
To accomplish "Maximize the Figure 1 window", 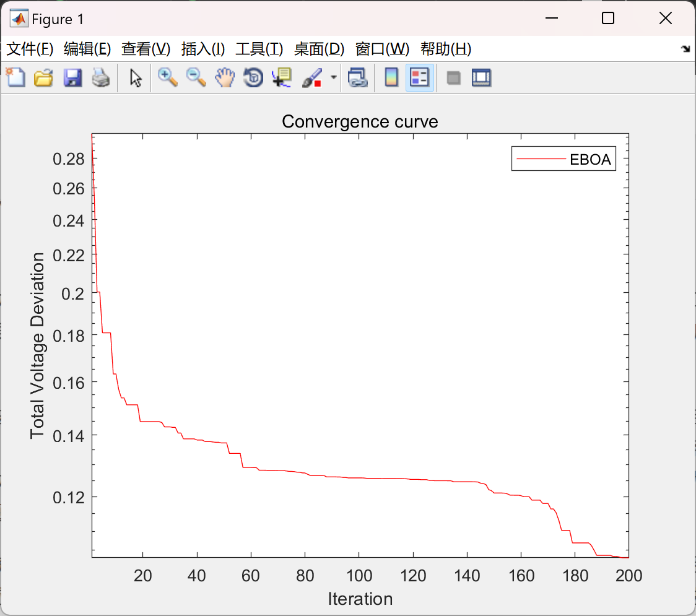I will coord(608,18).
